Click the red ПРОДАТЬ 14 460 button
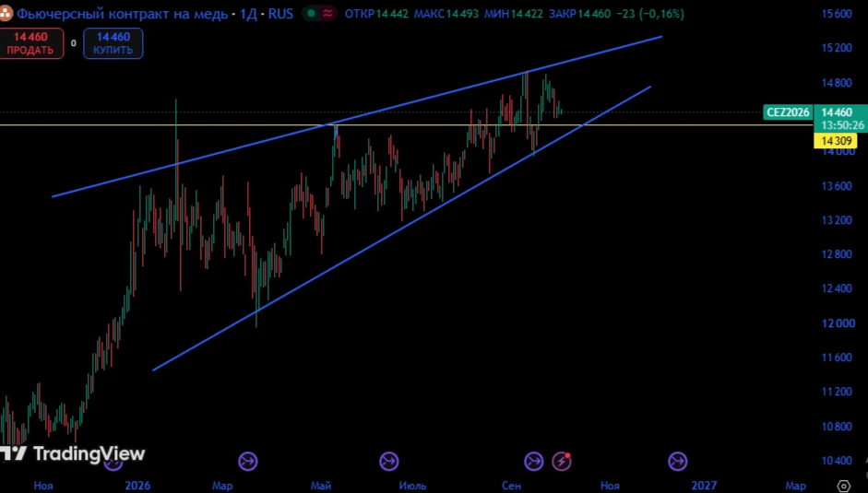The width and height of the screenshot is (868, 493). [31, 43]
